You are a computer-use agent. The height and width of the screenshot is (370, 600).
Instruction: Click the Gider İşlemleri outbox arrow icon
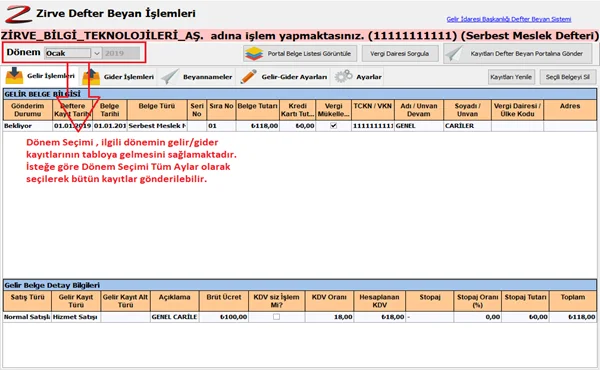[91, 77]
